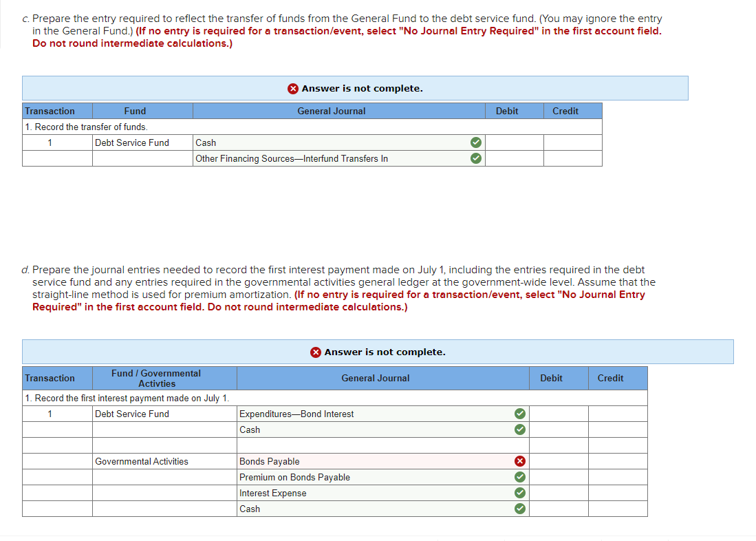Click credit field for Governmental Activities Cash row
Screen dimensions: 756x541
618,509
